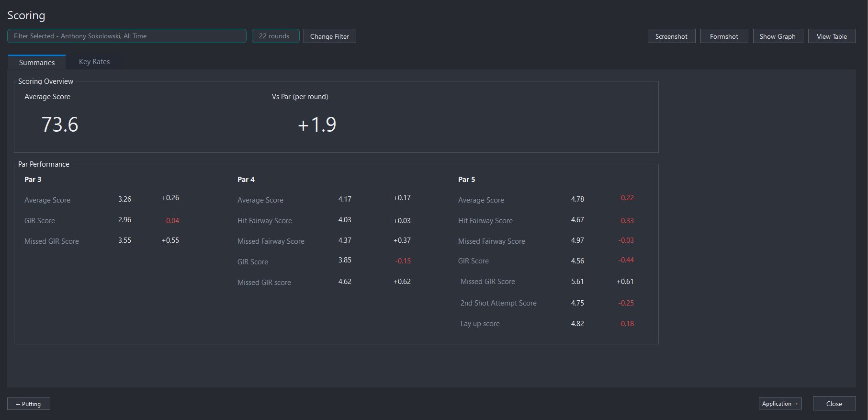The height and width of the screenshot is (420, 868).
Task: Switch to the Key Rates tab
Action: pos(94,62)
